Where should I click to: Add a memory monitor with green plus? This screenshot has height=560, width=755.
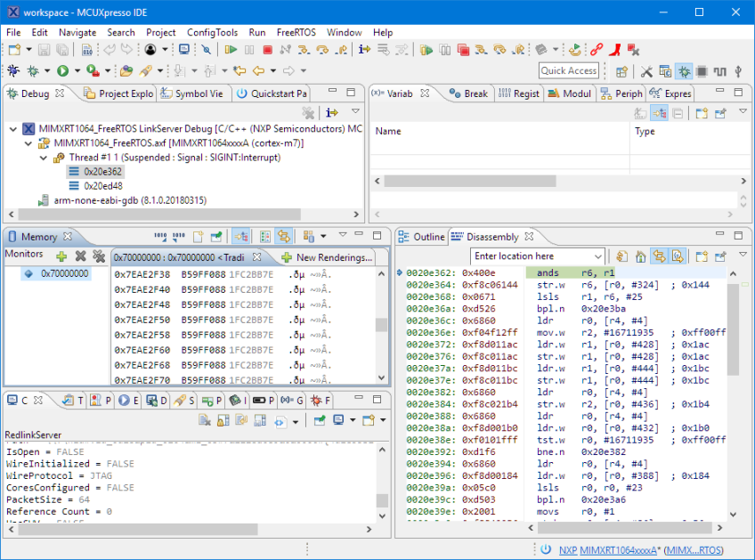(61, 256)
